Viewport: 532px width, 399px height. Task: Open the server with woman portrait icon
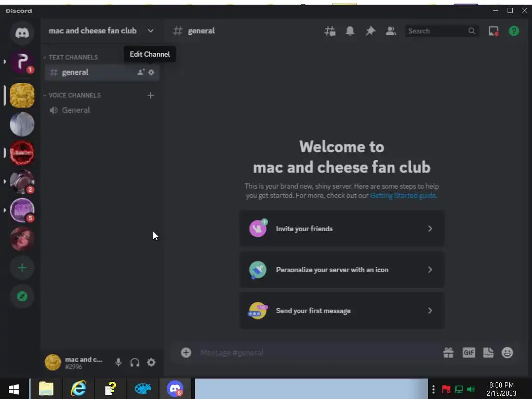point(22,239)
